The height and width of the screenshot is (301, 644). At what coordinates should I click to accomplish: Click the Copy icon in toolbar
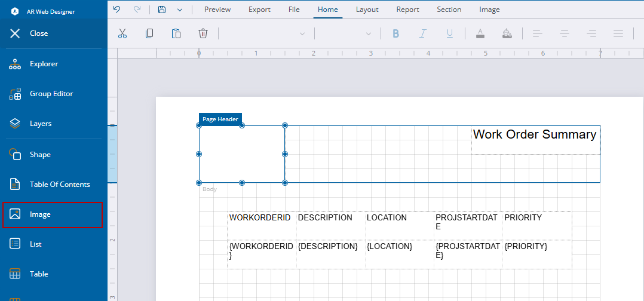tap(149, 33)
